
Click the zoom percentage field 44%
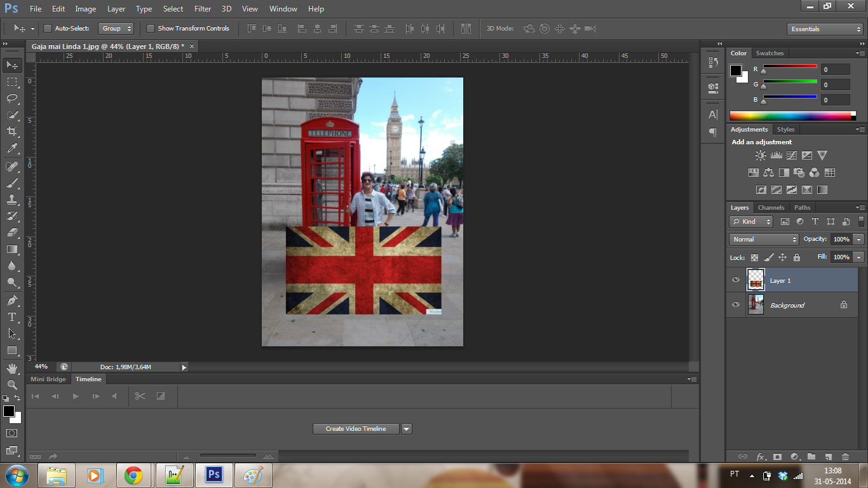pyautogui.click(x=41, y=367)
